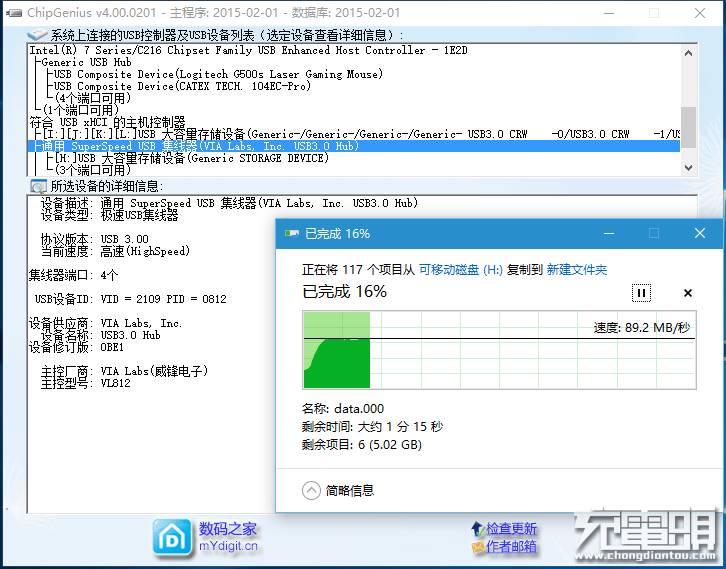Open the mYdigit.cn website link

[x=228, y=546]
